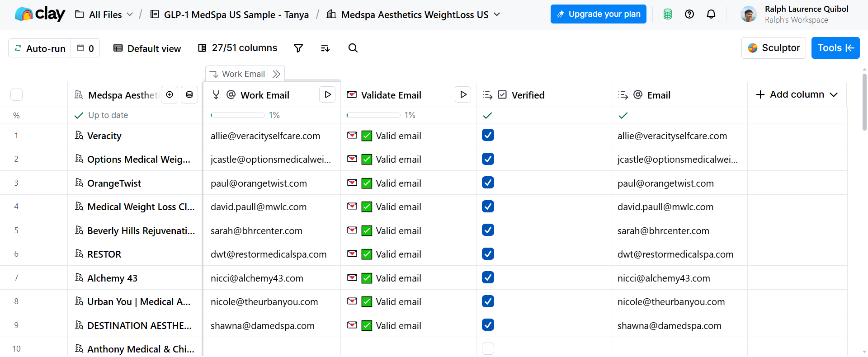The height and width of the screenshot is (357, 868).
Task: Open the Default view selector
Action: (147, 48)
